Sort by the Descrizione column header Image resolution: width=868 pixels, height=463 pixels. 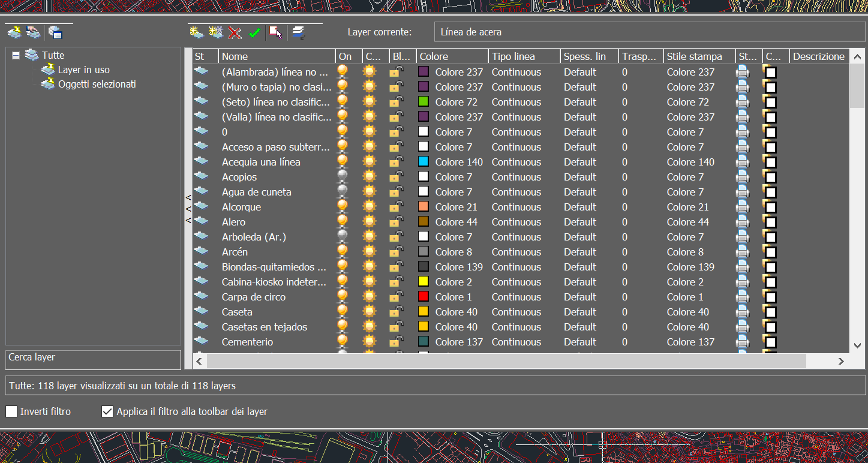(819, 56)
